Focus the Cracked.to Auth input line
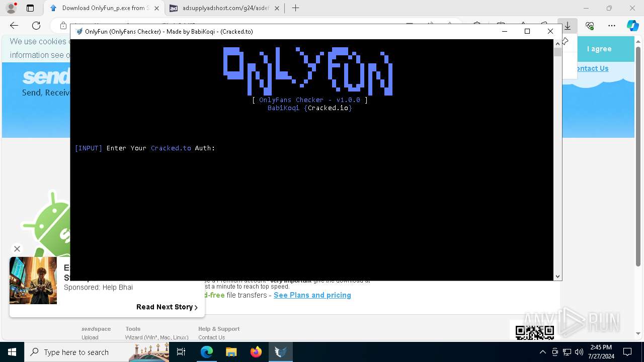The image size is (644, 362). 145,148
